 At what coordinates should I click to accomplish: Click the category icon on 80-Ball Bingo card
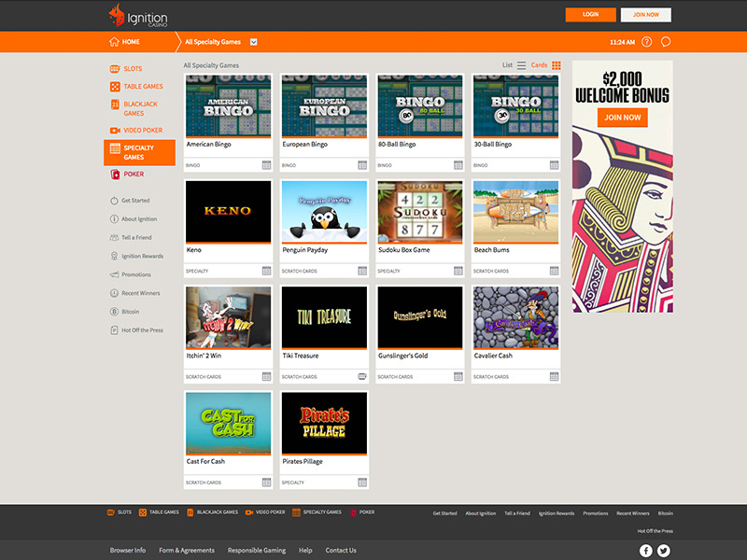pyautogui.click(x=458, y=165)
